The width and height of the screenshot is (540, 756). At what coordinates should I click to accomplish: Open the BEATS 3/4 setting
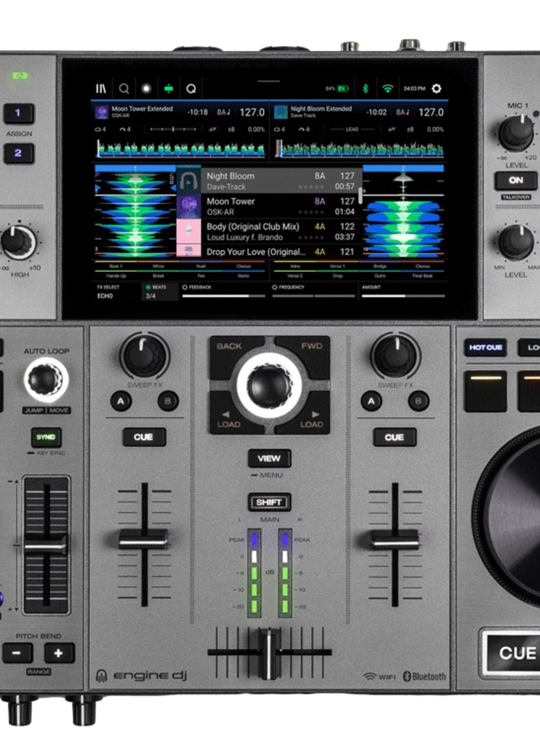tap(160, 291)
